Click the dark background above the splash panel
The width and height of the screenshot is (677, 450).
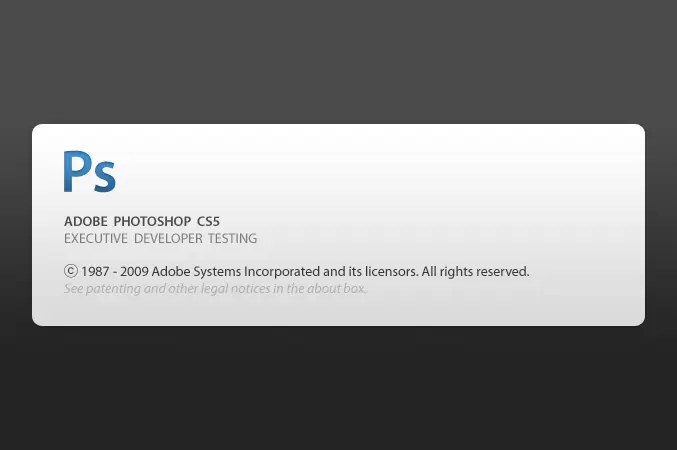click(x=338, y=60)
